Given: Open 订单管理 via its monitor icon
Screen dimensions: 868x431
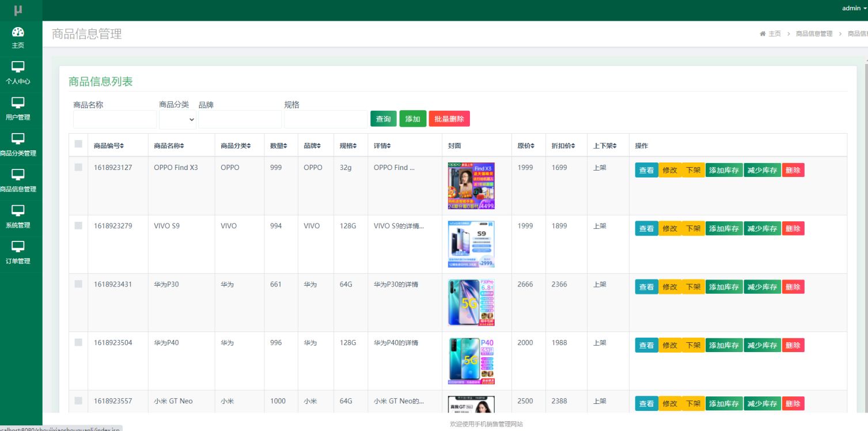Looking at the screenshot, I should 18,247.
